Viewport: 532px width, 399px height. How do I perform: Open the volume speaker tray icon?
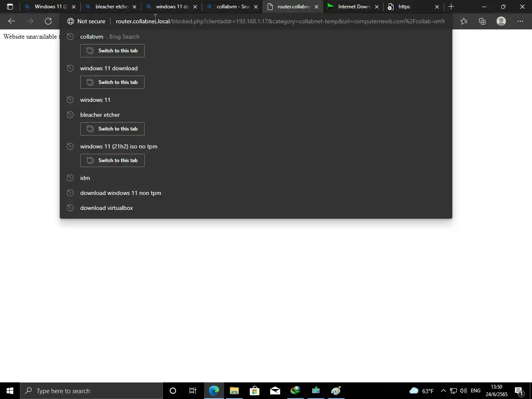coord(463,391)
